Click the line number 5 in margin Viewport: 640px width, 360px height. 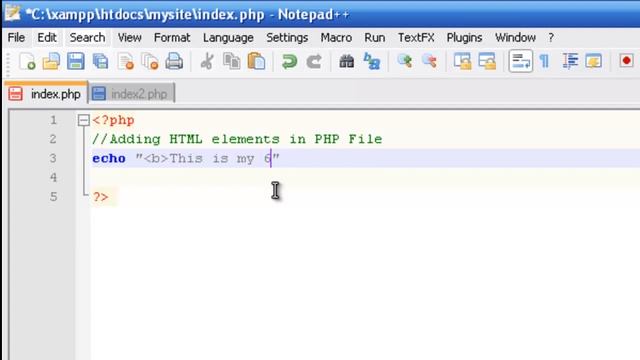click(x=53, y=197)
